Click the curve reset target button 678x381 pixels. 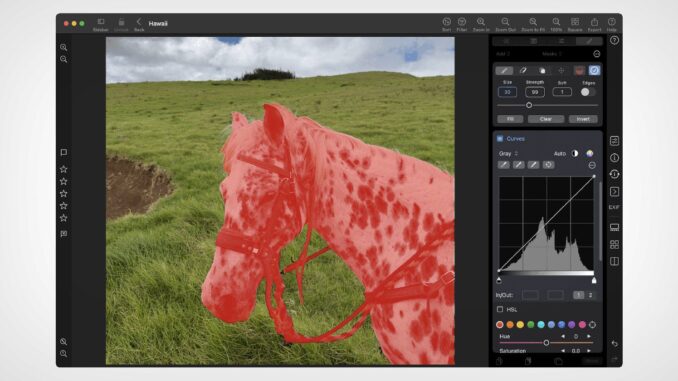point(548,165)
